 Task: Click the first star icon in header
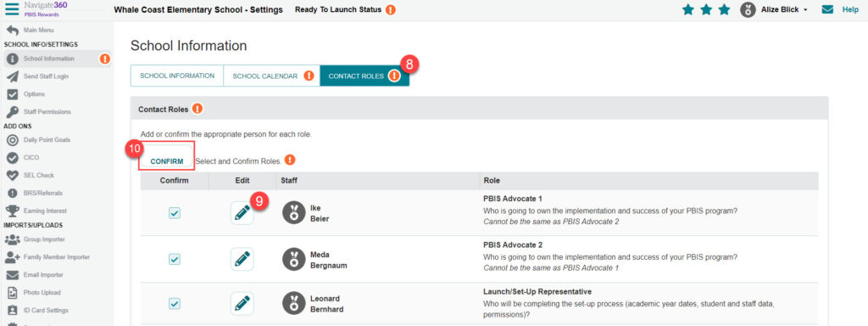(x=688, y=9)
